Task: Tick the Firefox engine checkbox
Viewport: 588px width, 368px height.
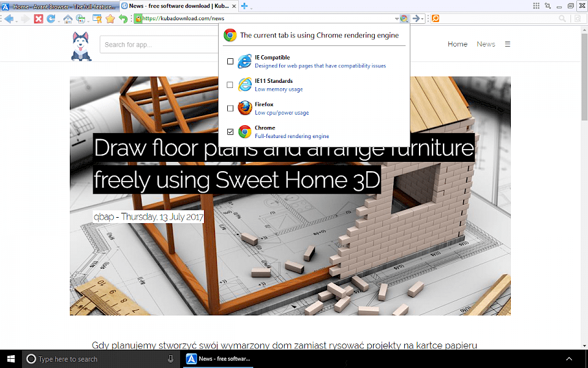Action: (x=230, y=109)
